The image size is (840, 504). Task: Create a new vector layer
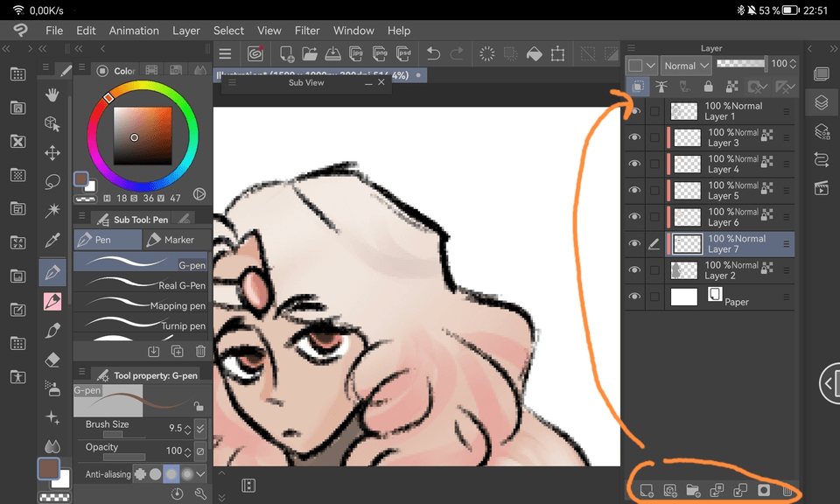click(669, 490)
